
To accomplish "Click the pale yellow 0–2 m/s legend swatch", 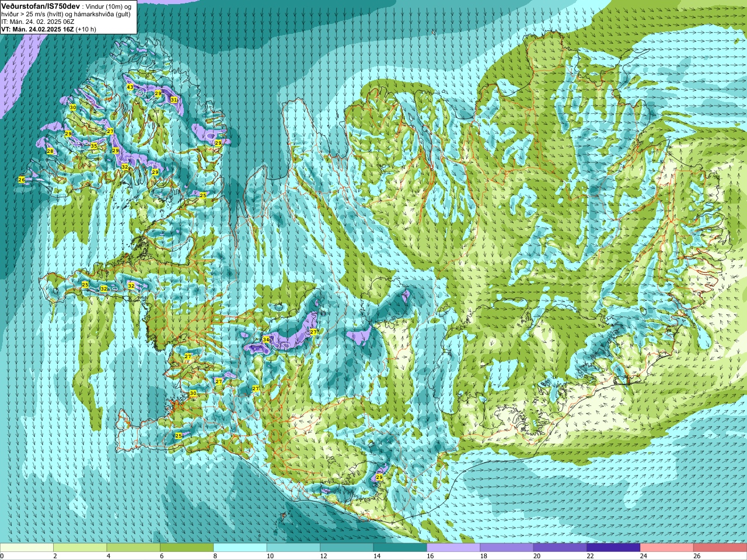I will [x=27, y=548].
